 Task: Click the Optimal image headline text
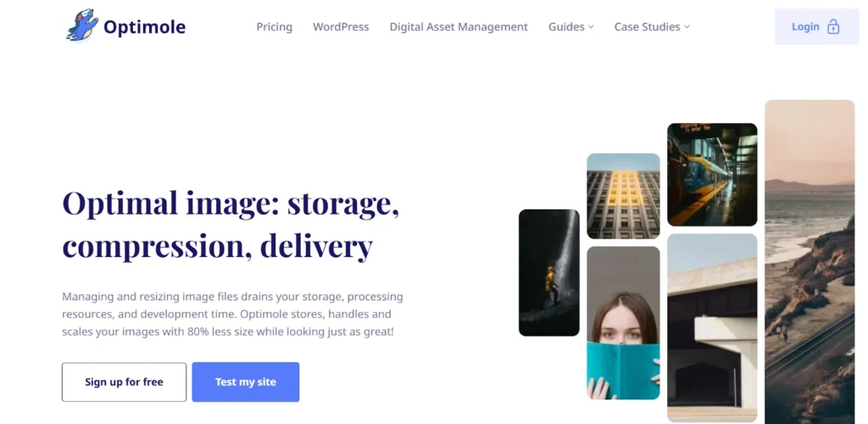point(231,225)
